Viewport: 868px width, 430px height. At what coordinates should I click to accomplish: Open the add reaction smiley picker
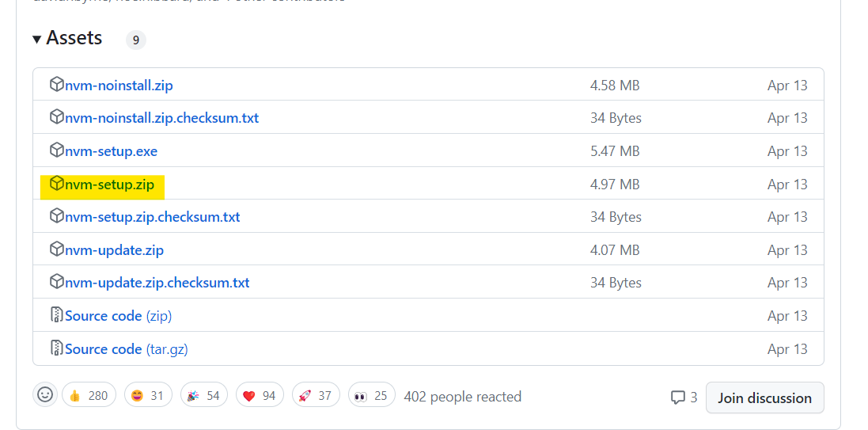(45, 395)
